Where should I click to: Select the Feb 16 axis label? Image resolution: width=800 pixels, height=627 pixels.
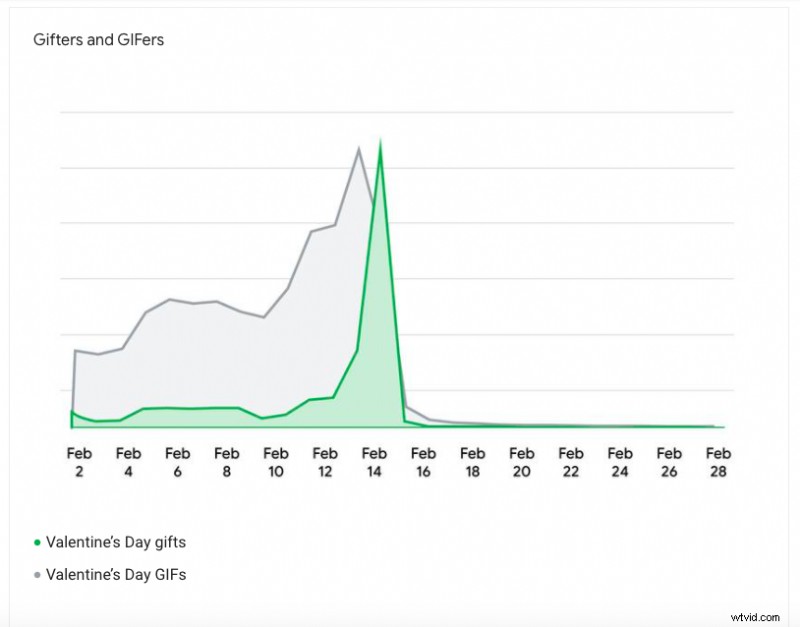[x=423, y=462]
